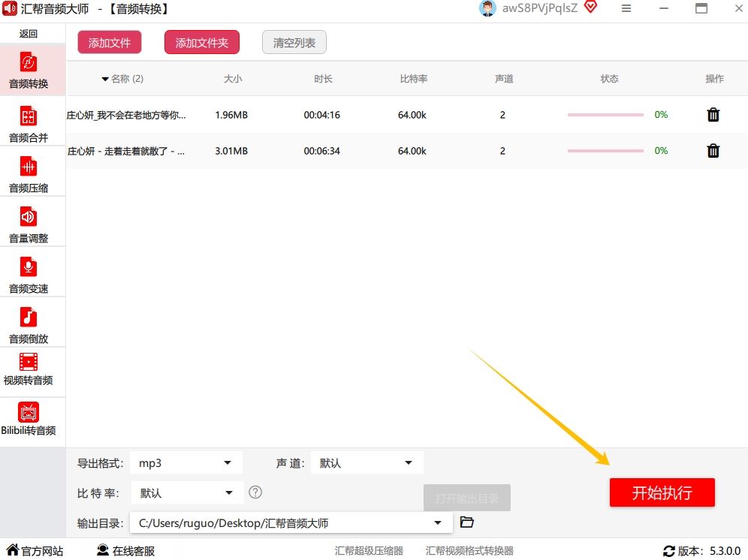Expand the 导出格式 mp3 dropdown
Viewport: 748px width, 560px height.
coord(186,462)
